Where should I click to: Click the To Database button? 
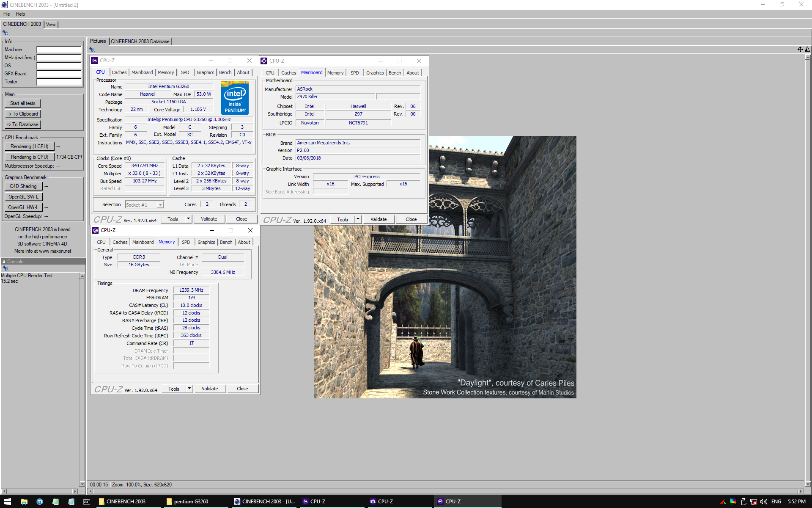point(23,124)
